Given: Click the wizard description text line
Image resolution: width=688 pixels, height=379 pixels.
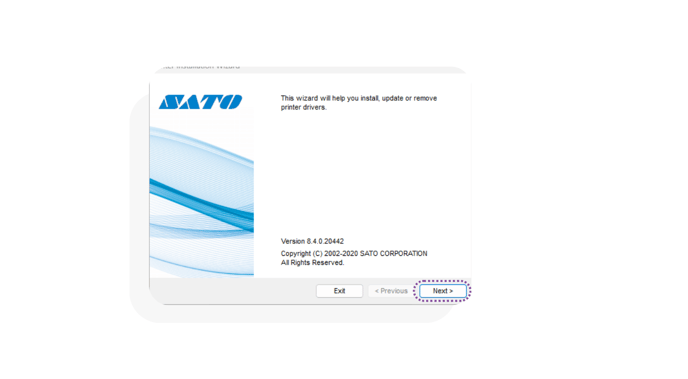Looking at the screenshot, I should 358,98.
